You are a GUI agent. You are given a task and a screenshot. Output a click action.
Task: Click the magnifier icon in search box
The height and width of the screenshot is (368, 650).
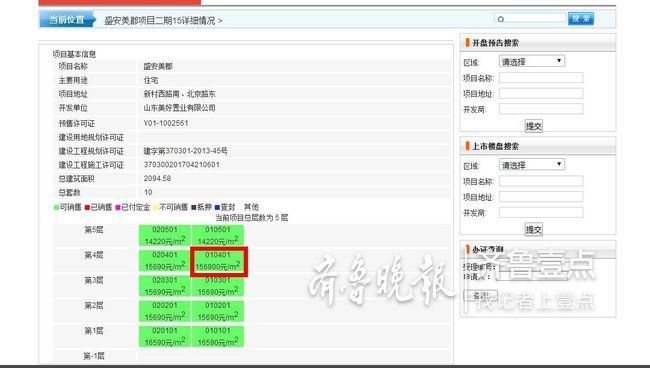501,19
